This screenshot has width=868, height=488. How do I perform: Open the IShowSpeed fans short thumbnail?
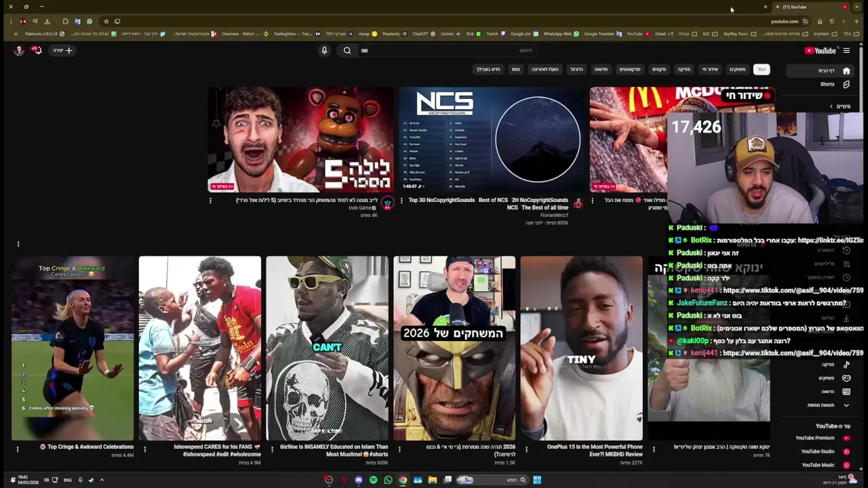pos(199,348)
